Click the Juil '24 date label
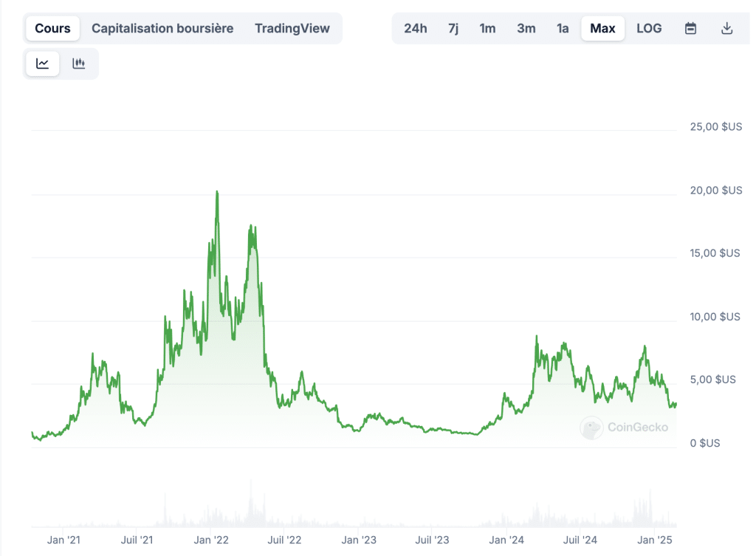 click(580, 540)
